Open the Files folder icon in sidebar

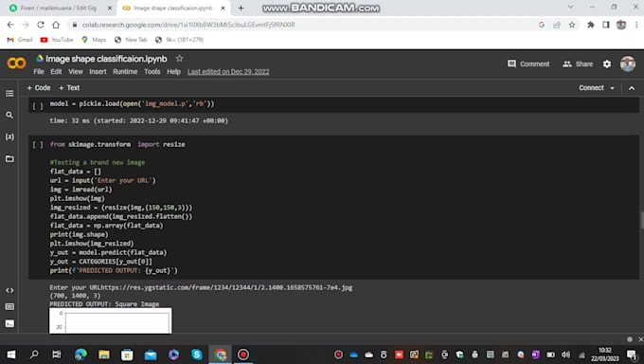point(9,158)
